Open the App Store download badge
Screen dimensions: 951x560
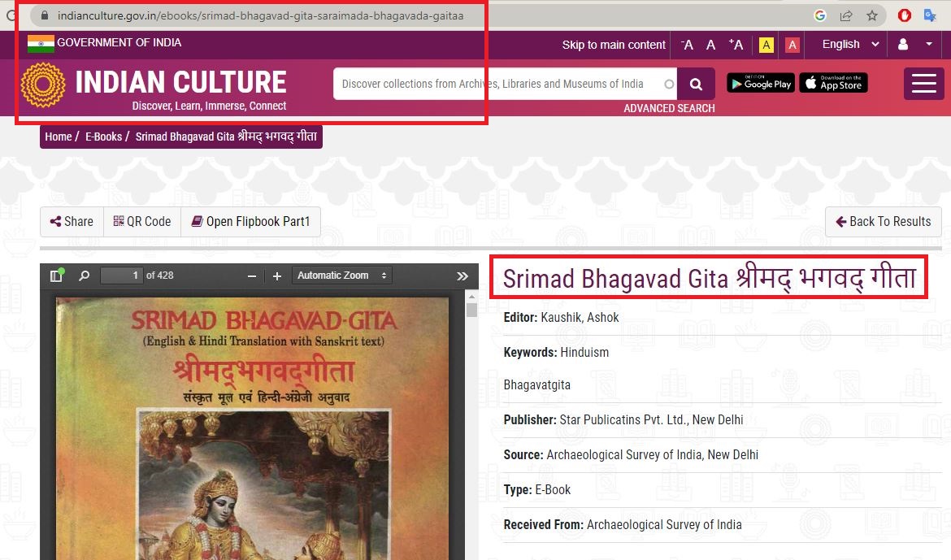[833, 83]
